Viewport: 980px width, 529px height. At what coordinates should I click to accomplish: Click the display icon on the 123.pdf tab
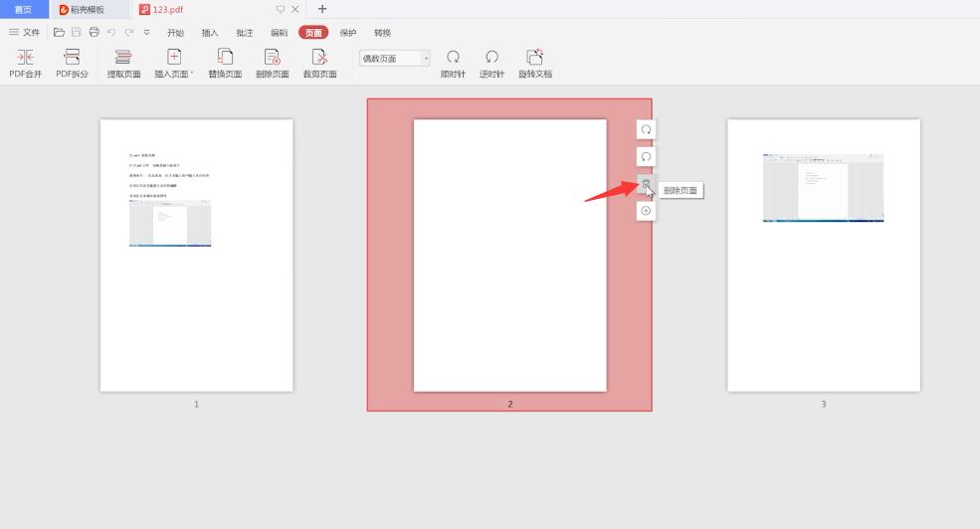(x=280, y=9)
